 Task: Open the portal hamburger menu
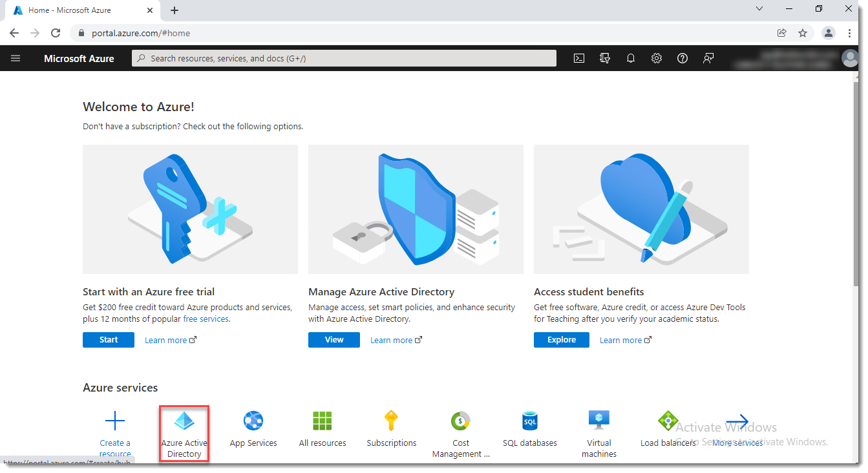pyautogui.click(x=16, y=58)
